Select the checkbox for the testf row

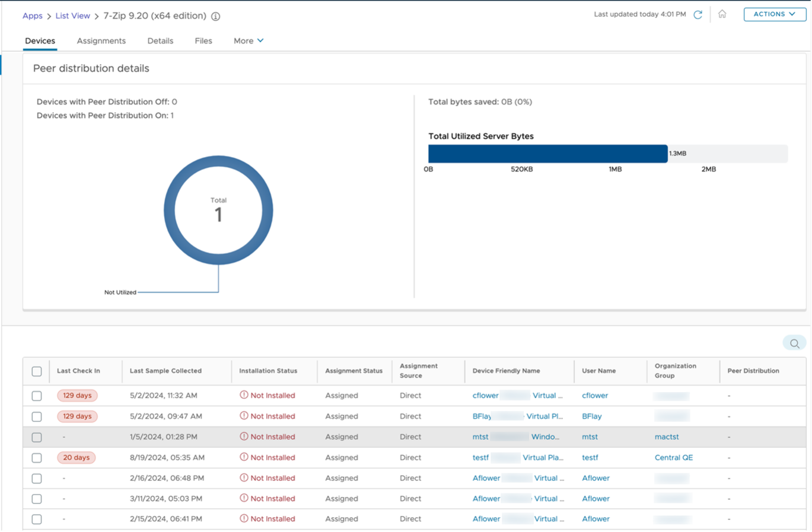[37, 458]
